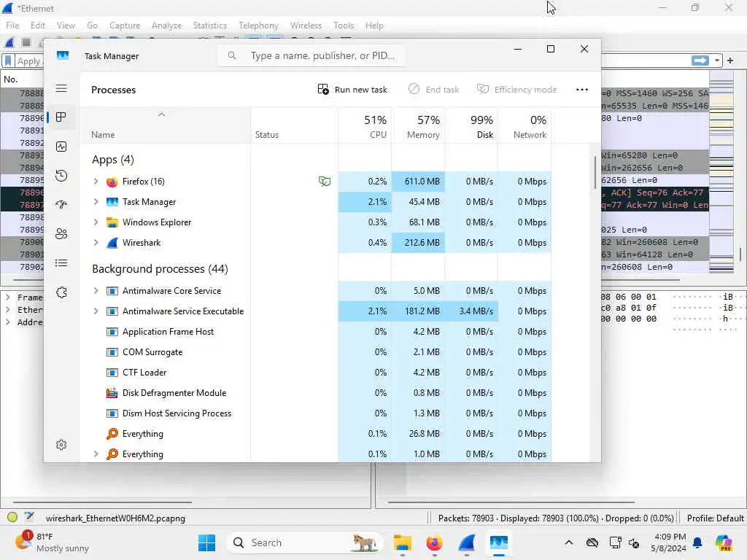Click Run new task button
Image resolution: width=747 pixels, height=560 pixels.
pos(352,90)
